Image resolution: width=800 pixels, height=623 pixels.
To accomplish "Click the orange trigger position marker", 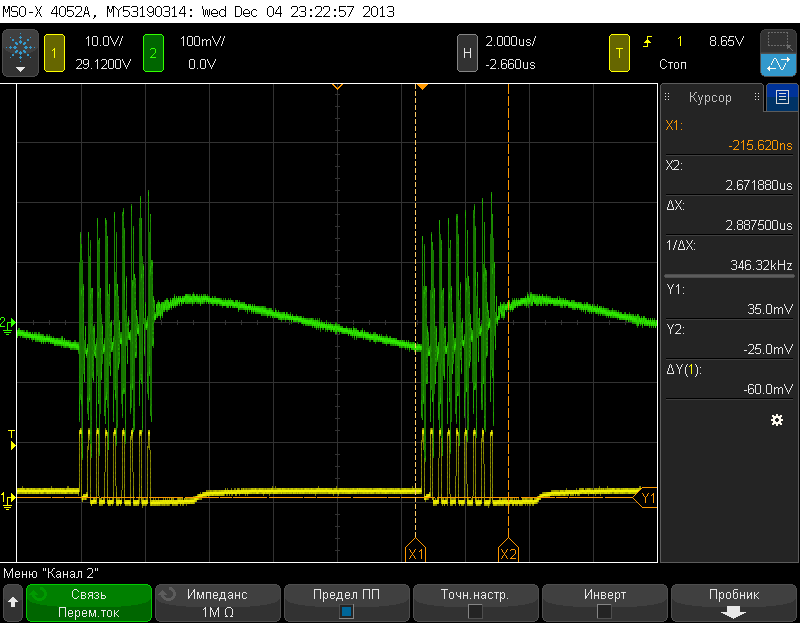I will 422,87.
